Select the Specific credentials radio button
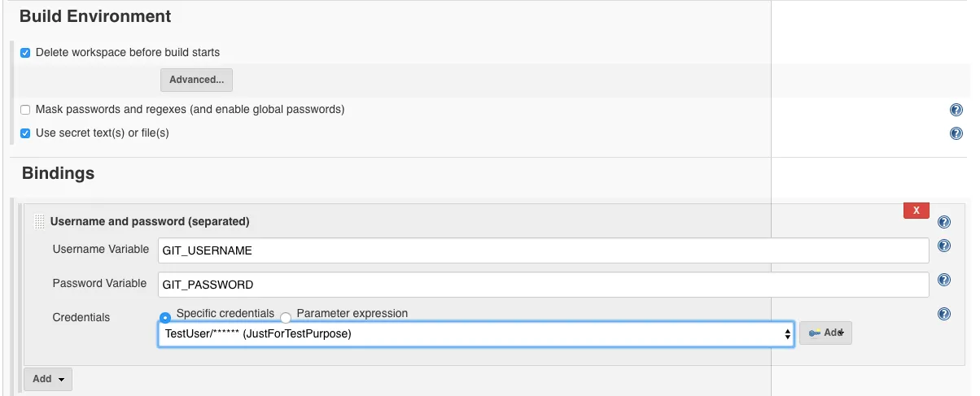The width and height of the screenshot is (980, 396). coord(165,316)
